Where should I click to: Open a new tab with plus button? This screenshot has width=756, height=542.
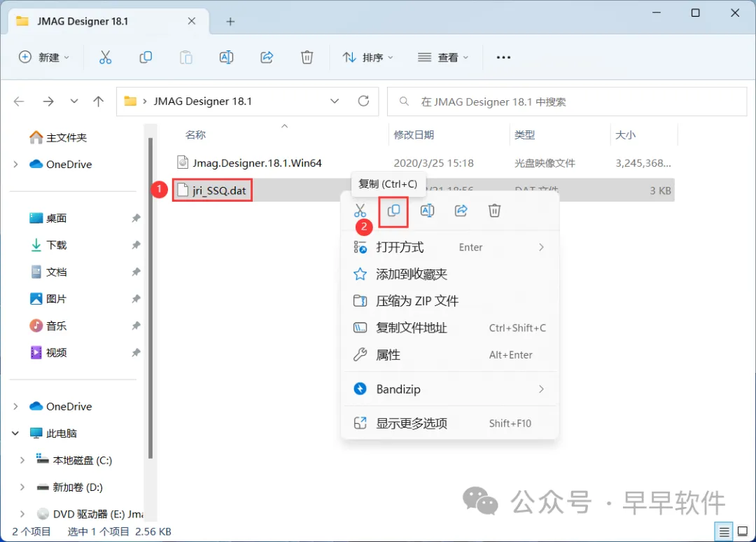coord(230,21)
